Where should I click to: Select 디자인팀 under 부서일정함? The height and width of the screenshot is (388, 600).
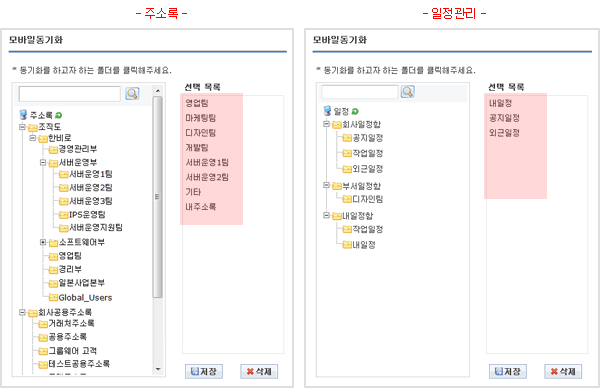(x=367, y=199)
